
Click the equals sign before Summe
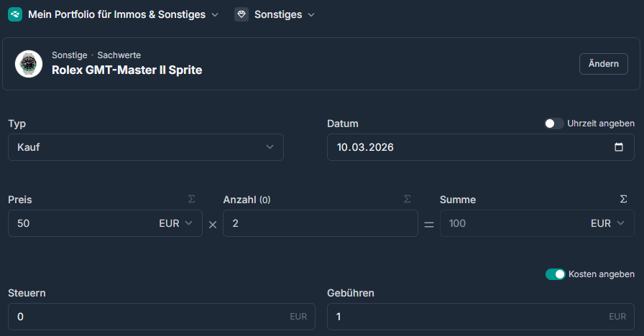[429, 224]
